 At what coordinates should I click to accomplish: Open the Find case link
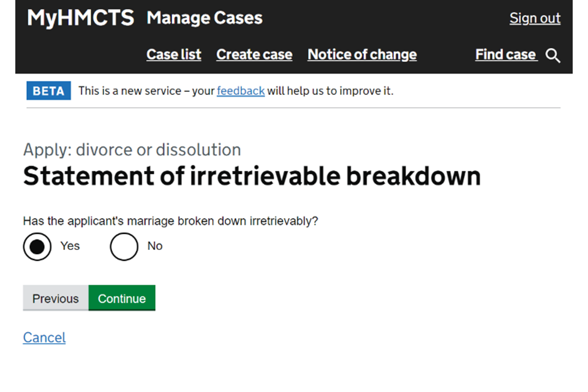click(506, 55)
